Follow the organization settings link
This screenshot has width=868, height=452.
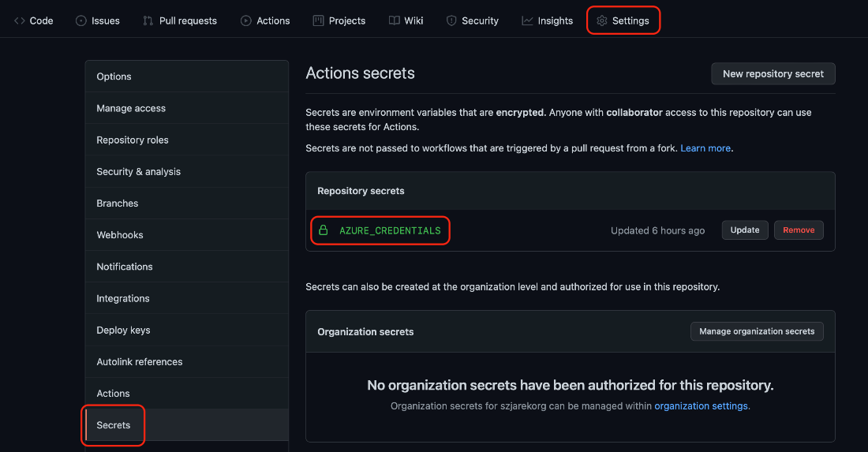tap(701, 406)
